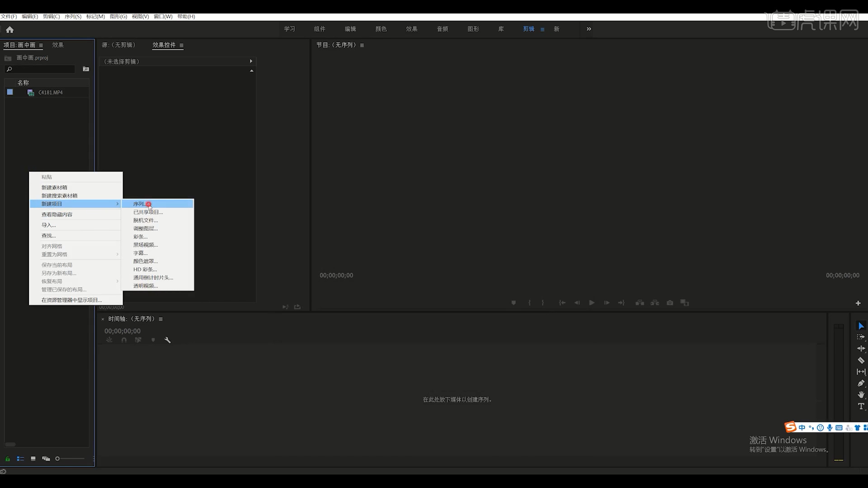Select the Slip tool

click(861, 372)
